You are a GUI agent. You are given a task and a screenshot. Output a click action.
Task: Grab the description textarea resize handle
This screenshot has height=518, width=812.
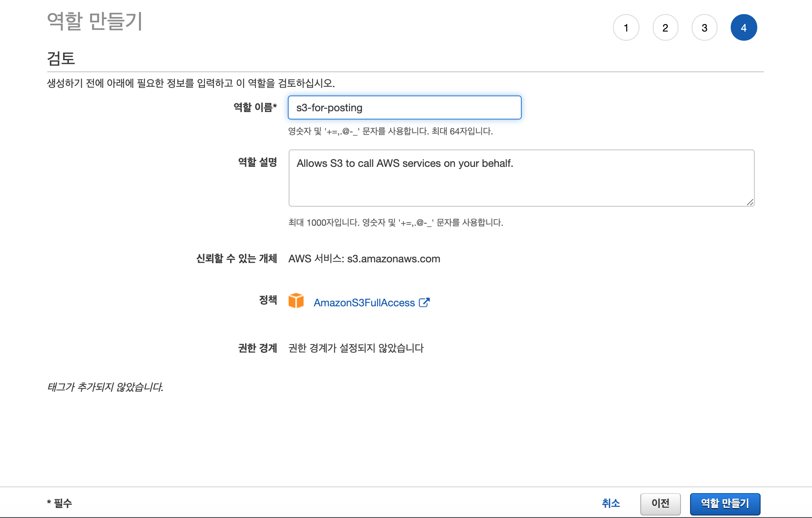click(x=750, y=202)
